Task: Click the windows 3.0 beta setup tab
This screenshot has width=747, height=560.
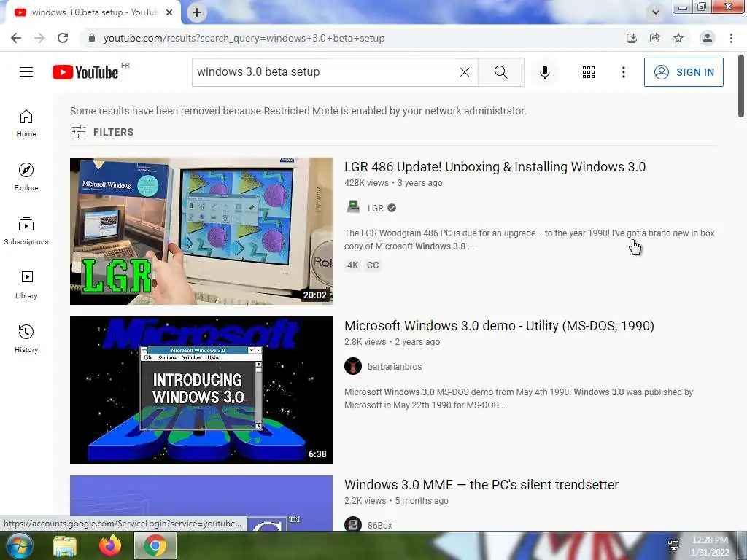Action: 93,12
